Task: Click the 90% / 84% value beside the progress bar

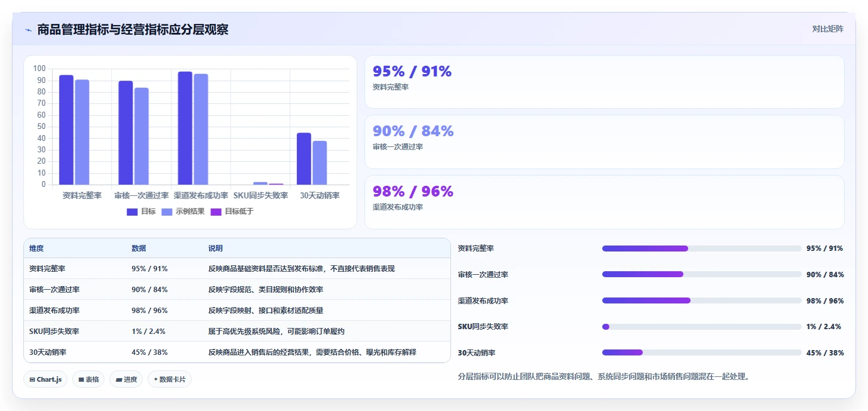Action: pyautogui.click(x=825, y=274)
